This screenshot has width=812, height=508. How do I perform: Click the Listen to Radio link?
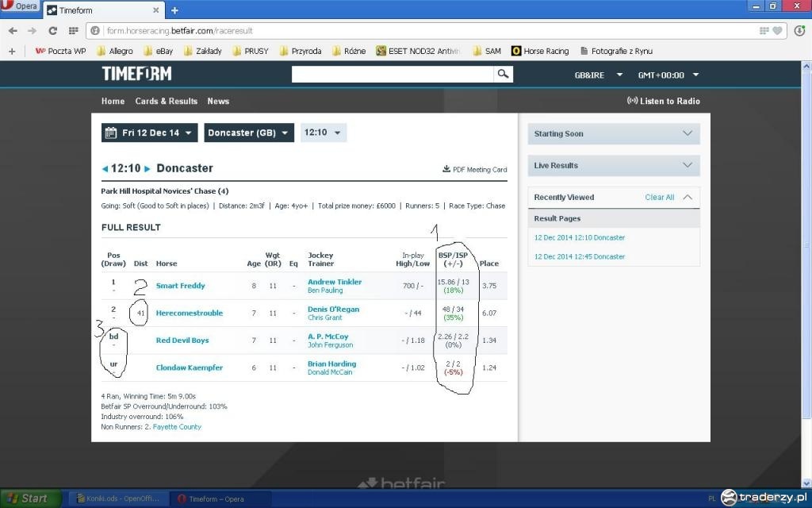[x=664, y=101]
